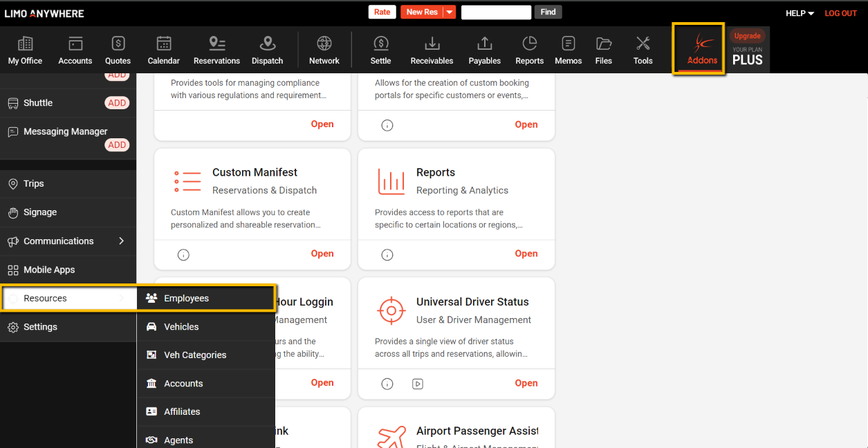Click the Payables upload icon
The image size is (868, 448).
[x=484, y=44]
